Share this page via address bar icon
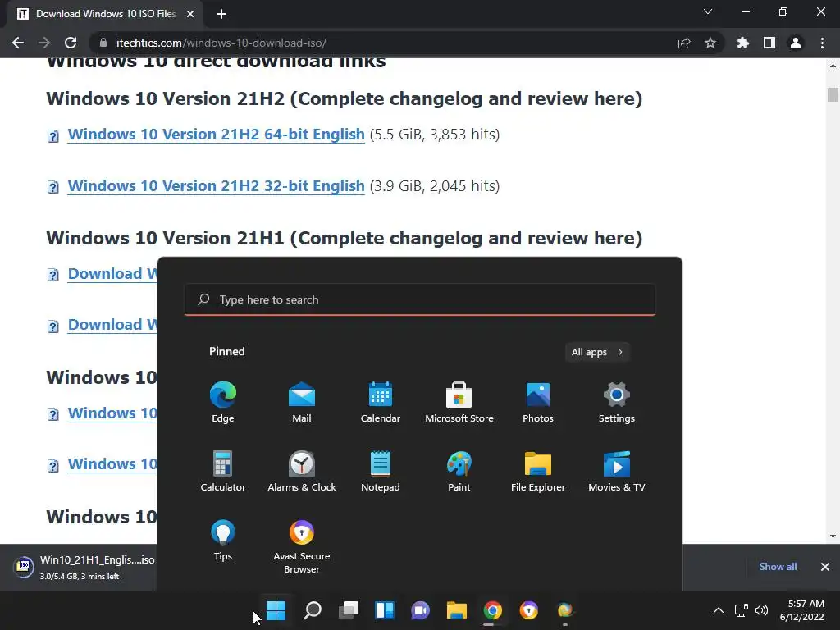The width and height of the screenshot is (840, 630). [684, 43]
